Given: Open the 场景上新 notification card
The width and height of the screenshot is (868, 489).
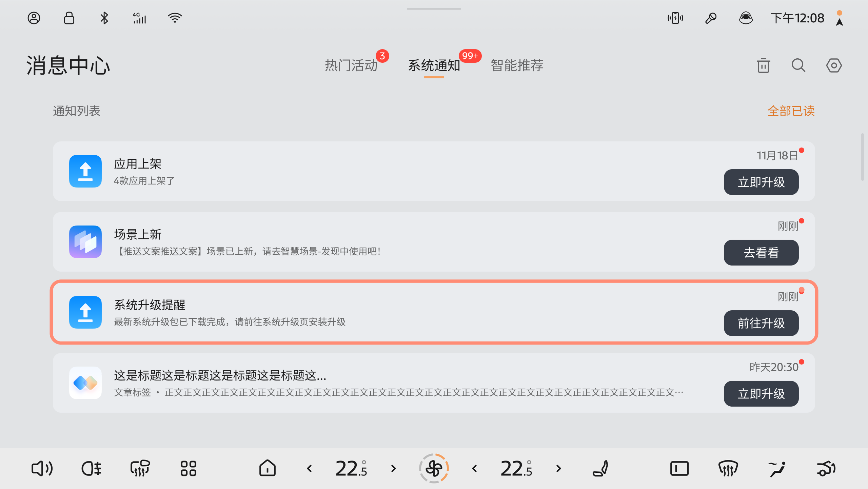Looking at the screenshot, I should (x=407, y=242).
